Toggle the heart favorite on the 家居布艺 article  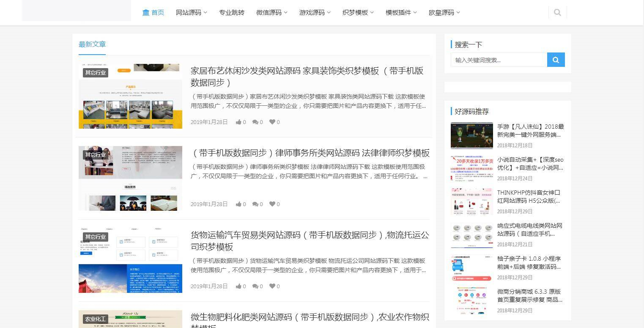pyautogui.click(x=271, y=122)
